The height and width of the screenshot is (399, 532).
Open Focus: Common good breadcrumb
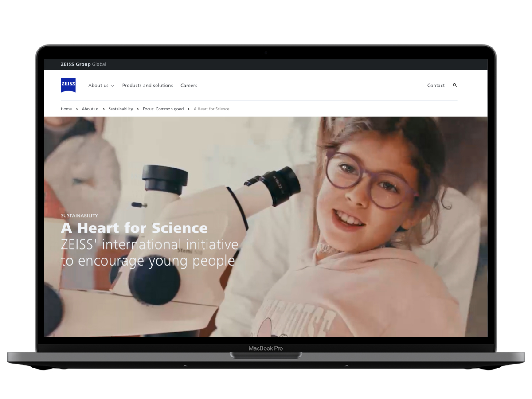click(x=163, y=109)
